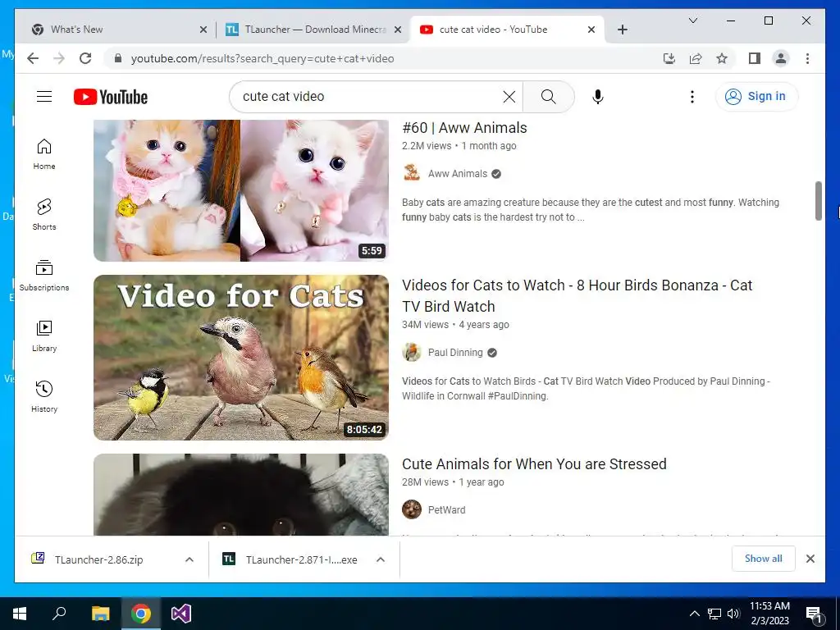Open the Chrome profile avatar
The image size is (840, 630).
click(x=781, y=58)
